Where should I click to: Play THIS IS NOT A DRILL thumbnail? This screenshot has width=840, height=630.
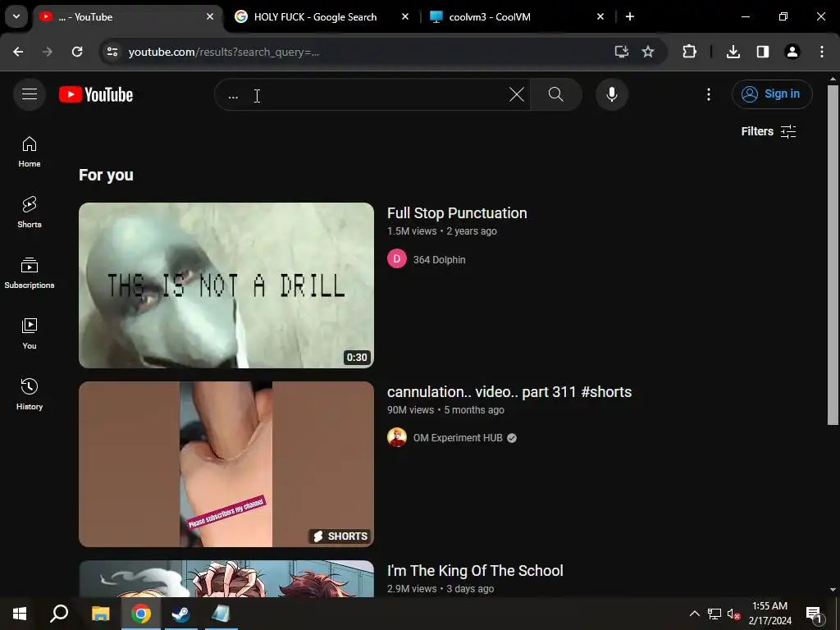point(226,285)
